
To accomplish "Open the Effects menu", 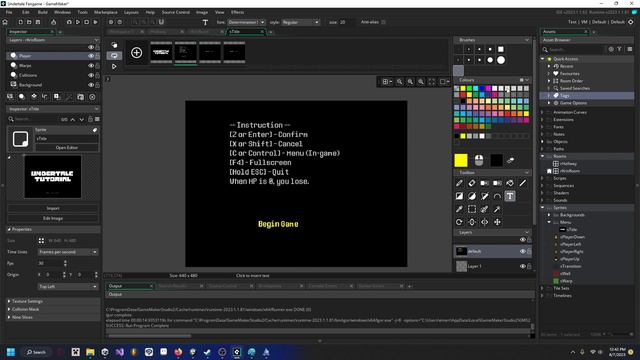I will (237, 12).
